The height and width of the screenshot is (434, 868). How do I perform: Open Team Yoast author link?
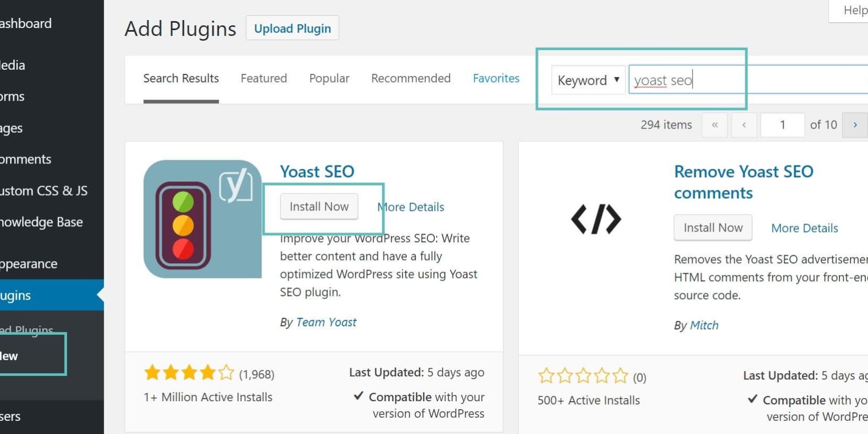tap(326, 322)
